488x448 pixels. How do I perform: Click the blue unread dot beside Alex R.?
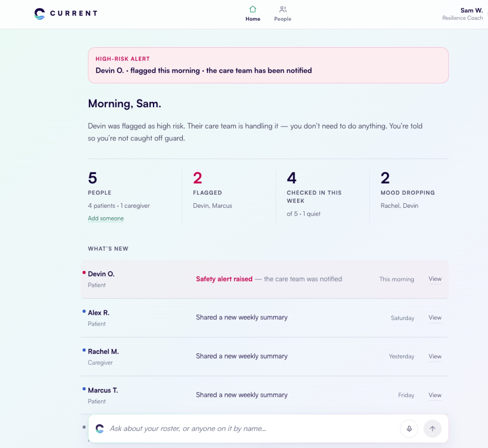click(84, 311)
